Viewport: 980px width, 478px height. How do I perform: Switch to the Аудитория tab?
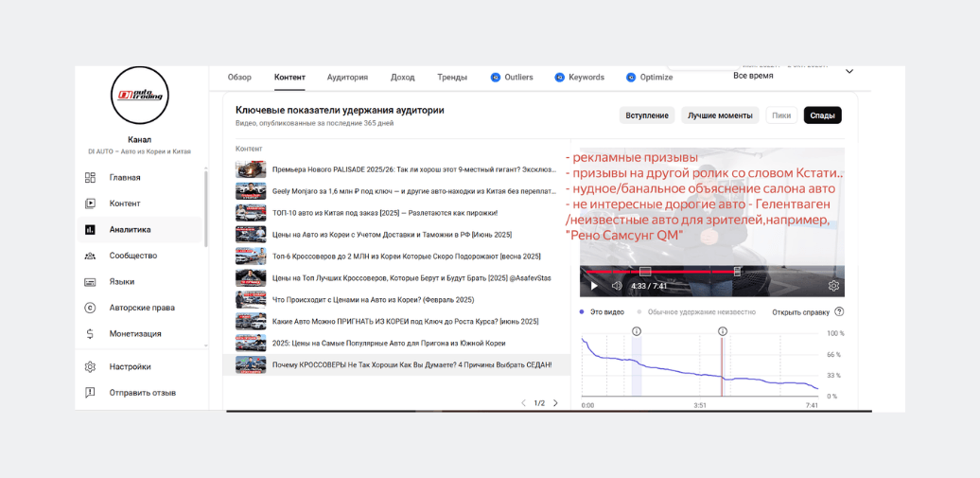click(347, 78)
